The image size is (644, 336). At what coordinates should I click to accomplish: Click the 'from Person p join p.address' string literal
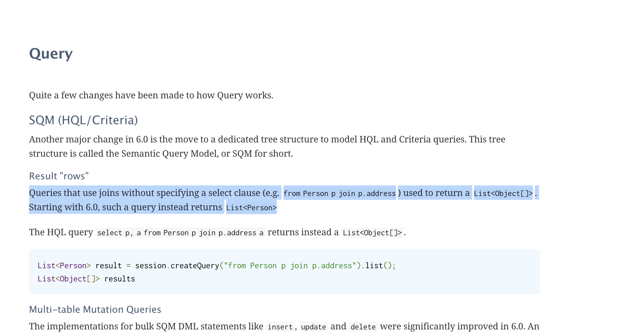pos(290,266)
